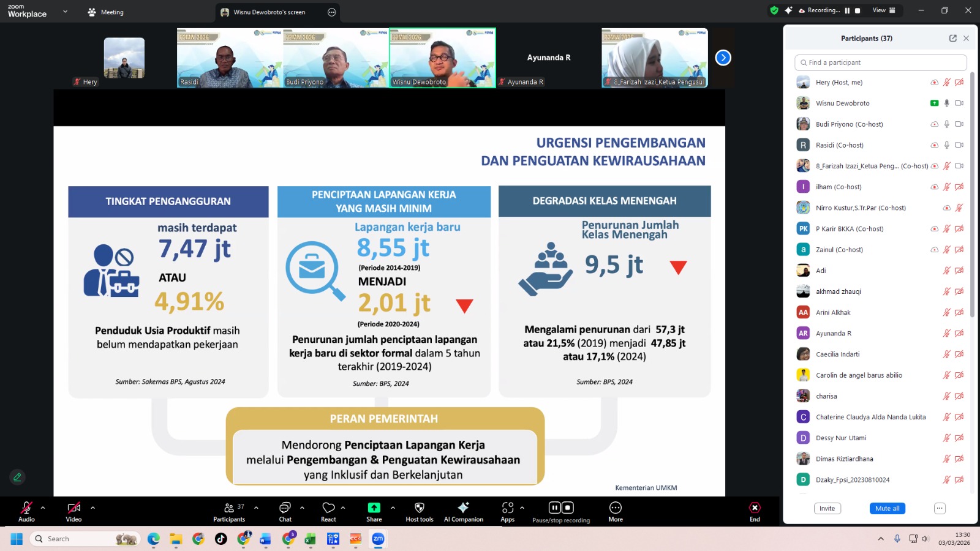This screenshot has width=980, height=551.
Task: Click the Mute all button
Action: pos(887,509)
